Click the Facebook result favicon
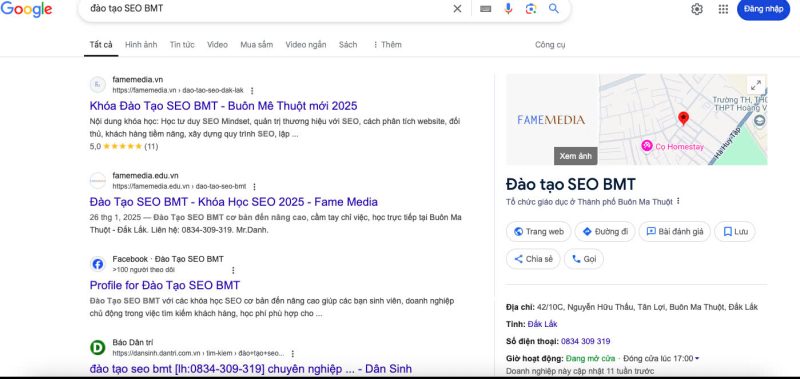The height and width of the screenshot is (379, 800). [97, 264]
